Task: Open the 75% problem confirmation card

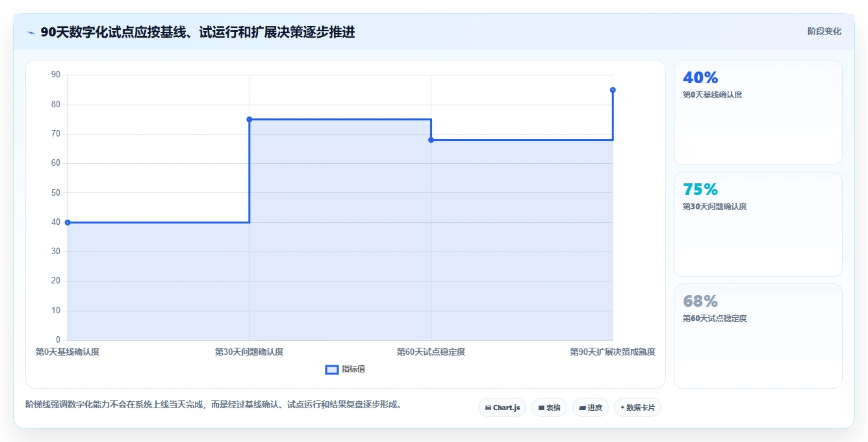Action: pos(758,224)
